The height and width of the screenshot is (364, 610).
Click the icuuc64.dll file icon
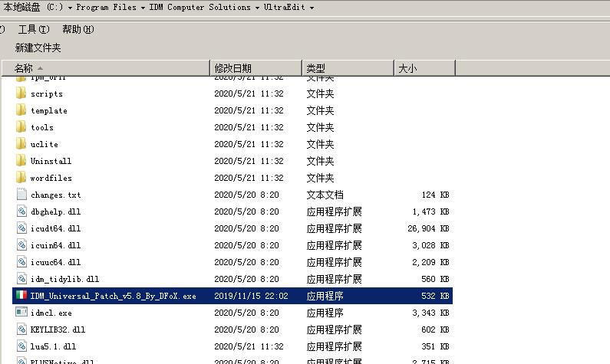click(21, 262)
